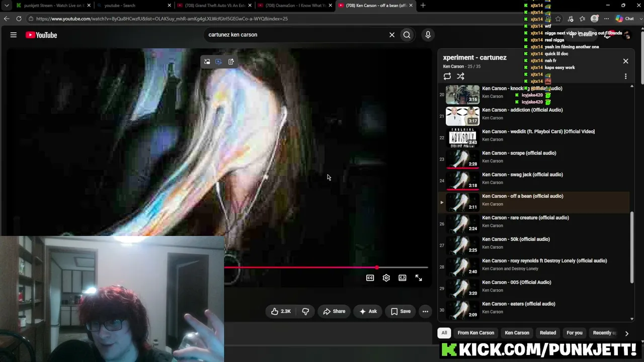The image size is (644, 362).
Task: Click the 005 thumbnail showing 3:20
Action: pos(463,289)
